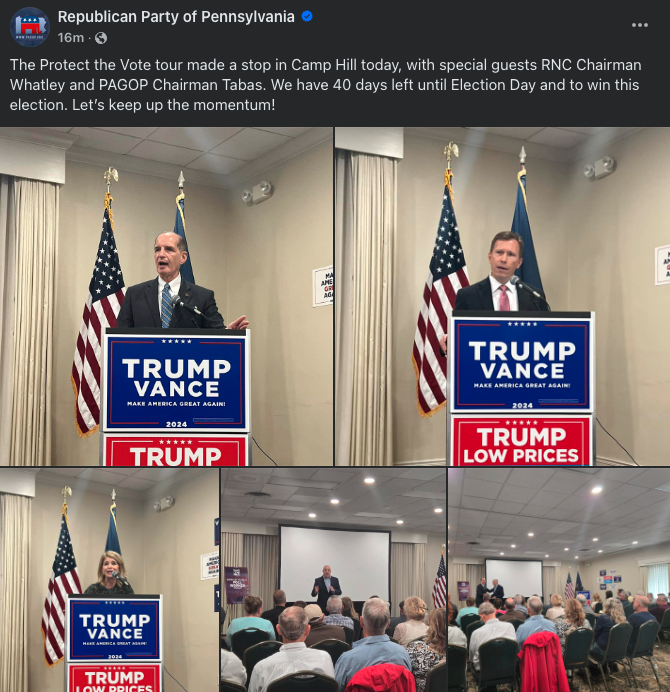Screen dimensions: 670x692
Task: Click the blue verified badge
Action: [307, 16]
